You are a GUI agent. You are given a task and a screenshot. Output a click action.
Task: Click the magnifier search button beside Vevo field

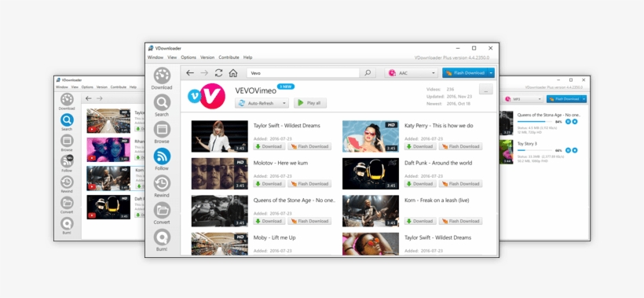click(x=368, y=73)
